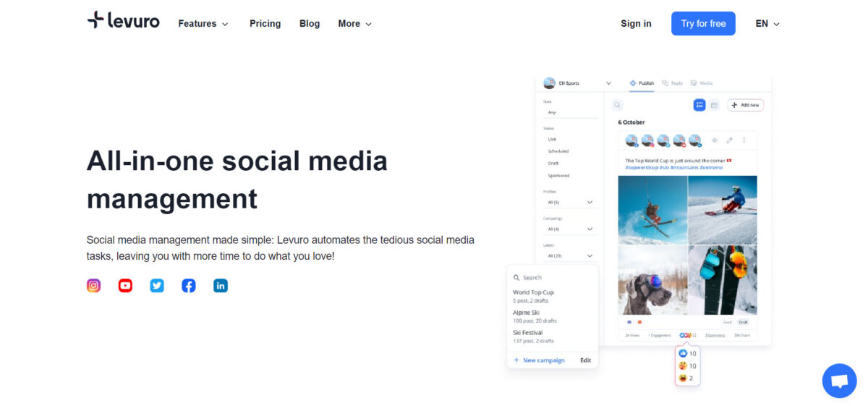Open the dog with goggles photo
This screenshot has height=406, width=868.
click(x=652, y=279)
